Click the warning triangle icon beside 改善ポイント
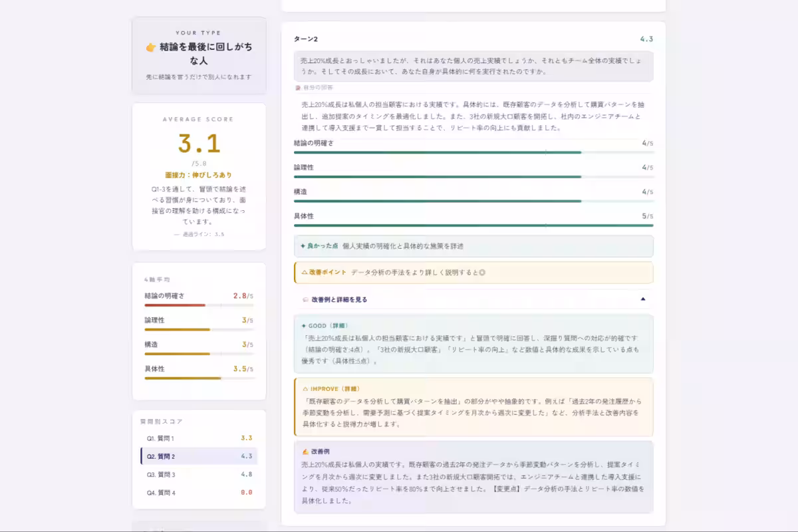Image resolution: width=798 pixels, height=532 pixels. tap(304, 273)
